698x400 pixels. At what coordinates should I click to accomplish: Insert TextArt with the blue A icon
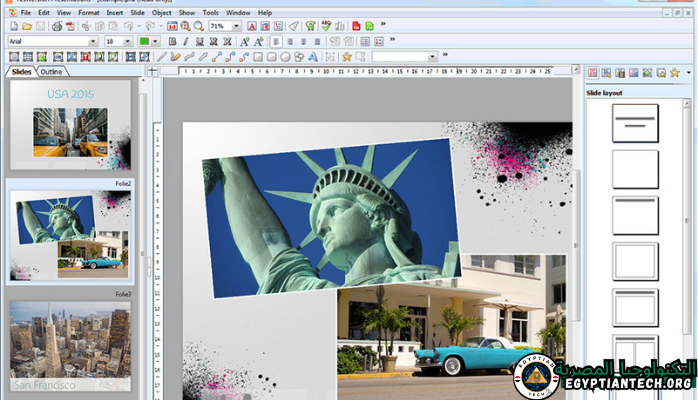313,57
